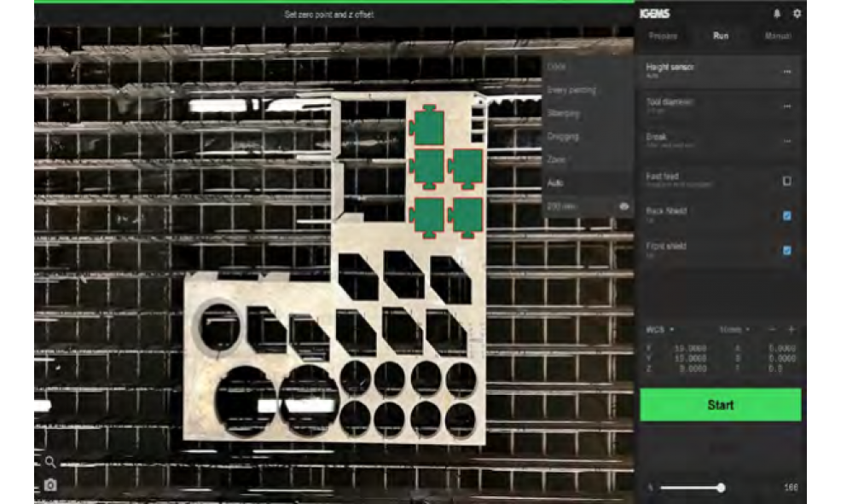Select the Run tab

[721, 36]
